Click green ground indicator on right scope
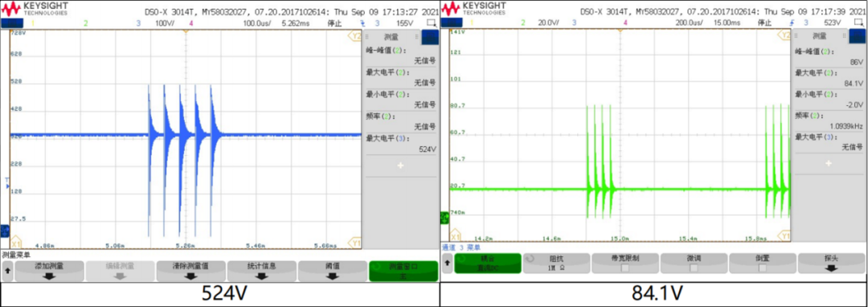 pyautogui.click(x=444, y=217)
